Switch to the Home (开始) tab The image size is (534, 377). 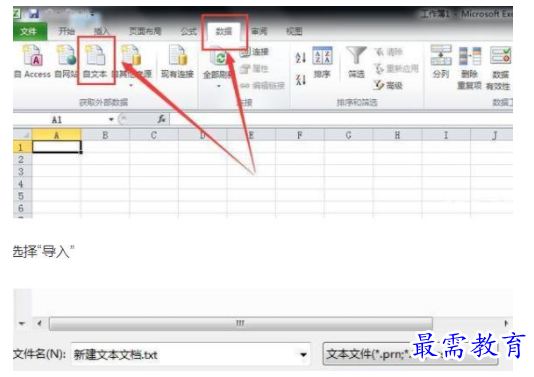coord(66,31)
